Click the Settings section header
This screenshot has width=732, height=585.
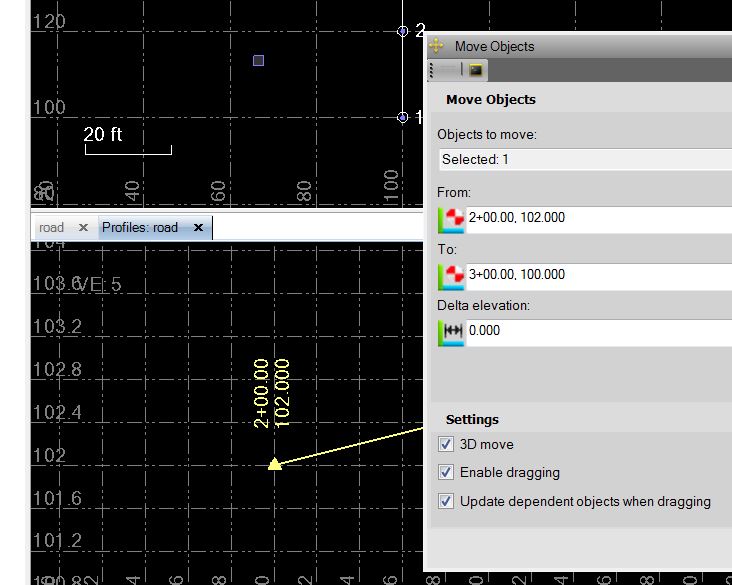pos(472,419)
